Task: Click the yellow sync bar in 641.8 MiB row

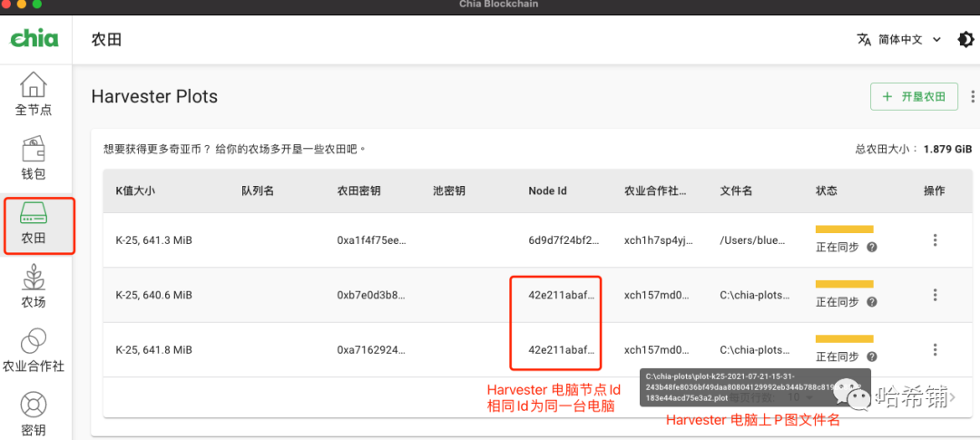Action: [x=845, y=338]
